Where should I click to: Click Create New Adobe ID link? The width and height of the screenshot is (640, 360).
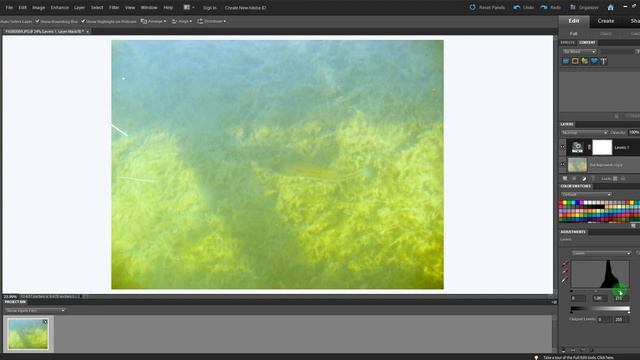(245, 8)
